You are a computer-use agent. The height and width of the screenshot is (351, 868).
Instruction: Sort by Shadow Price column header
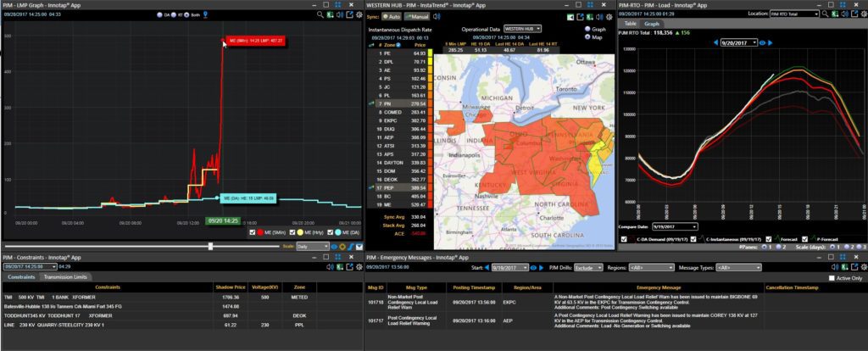click(229, 287)
